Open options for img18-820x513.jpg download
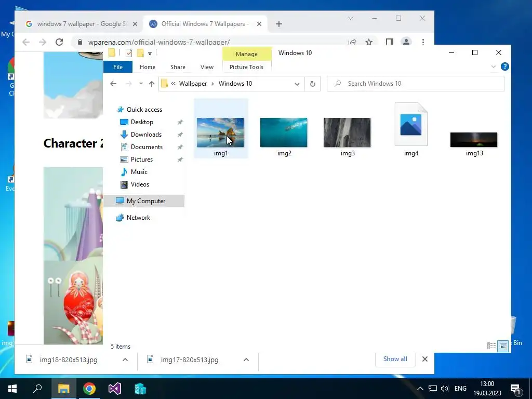The image size is (532, 399). pyautogui.click(x=125, y=360)
